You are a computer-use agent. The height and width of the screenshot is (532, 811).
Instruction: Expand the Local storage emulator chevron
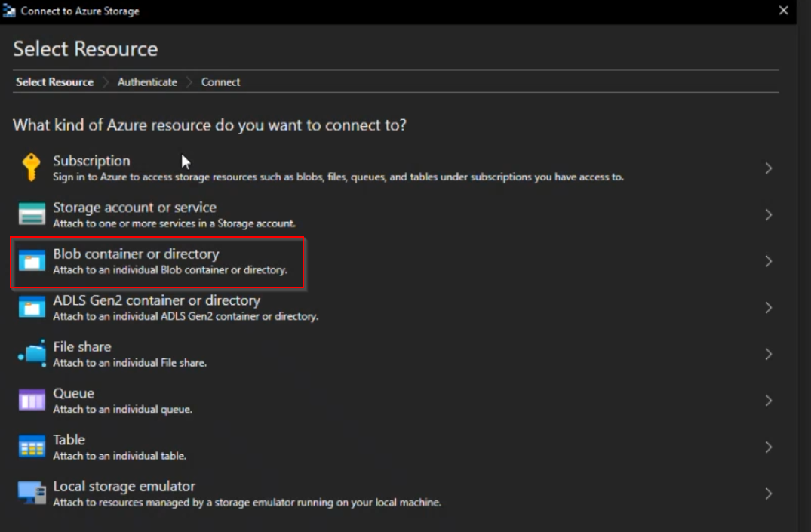coord(768,494)
